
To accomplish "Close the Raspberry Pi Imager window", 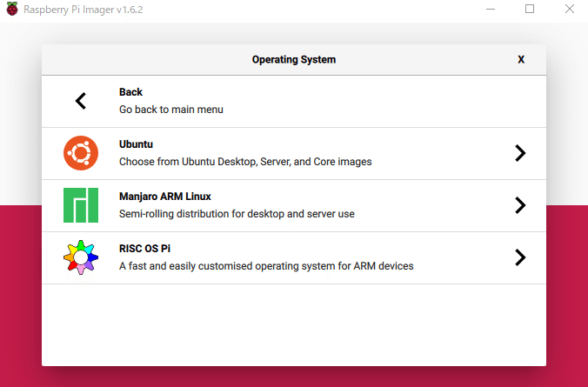I will pos(570,9).
